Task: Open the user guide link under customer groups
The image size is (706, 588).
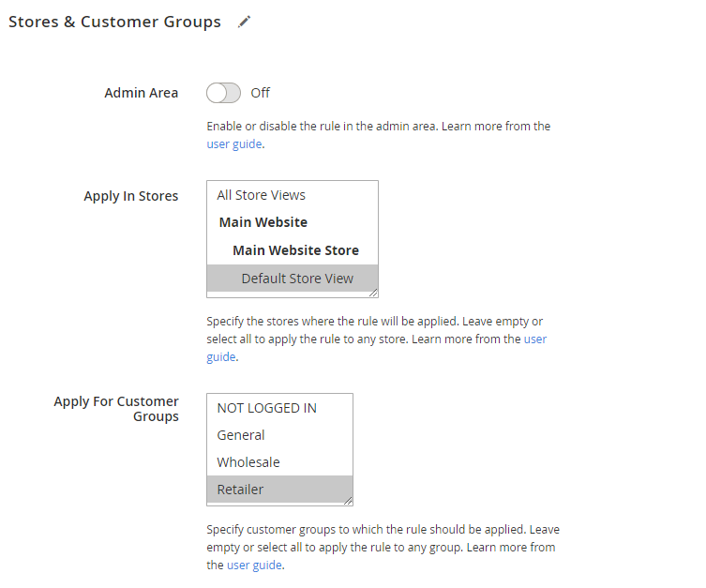Action: point(254,565)
